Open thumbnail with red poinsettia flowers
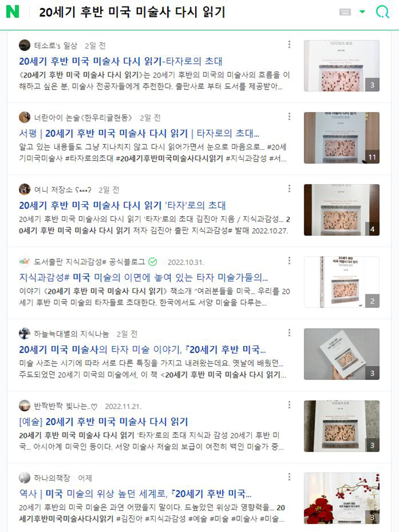 (342, 498)
